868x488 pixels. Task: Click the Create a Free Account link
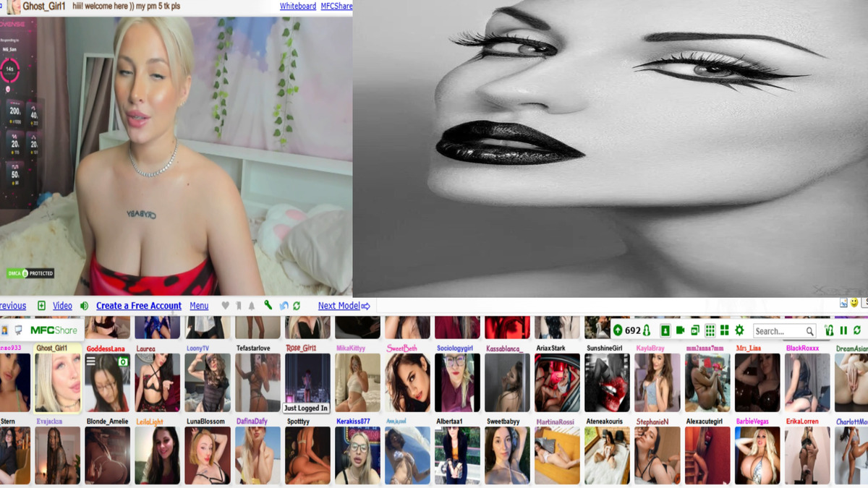[x=138, y=306]
